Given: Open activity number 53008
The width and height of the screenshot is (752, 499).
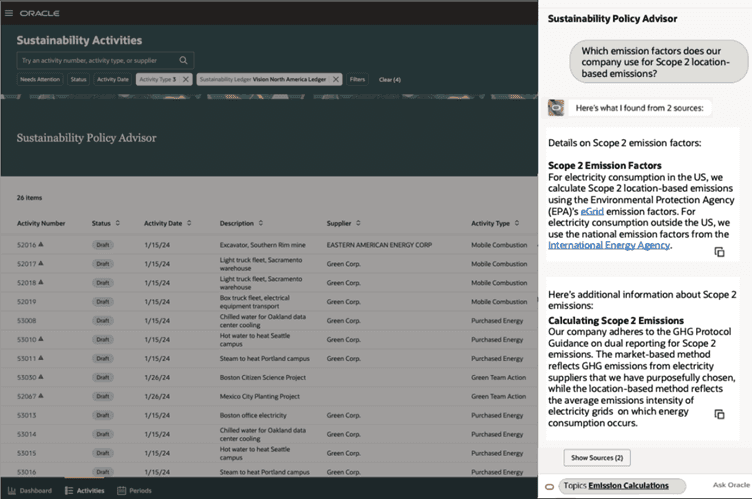Looking at the screenshot, I should pyautogui.click(x=26, y=321).
